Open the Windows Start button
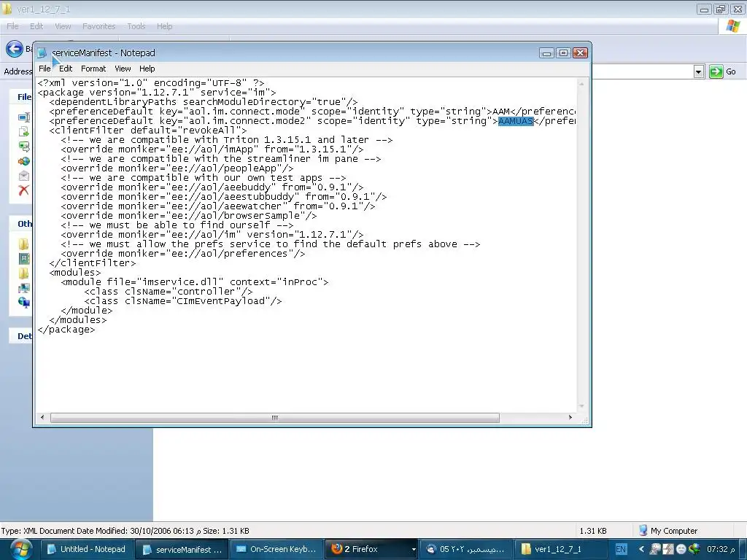747x560 pixels. click(x=21, y=549)
